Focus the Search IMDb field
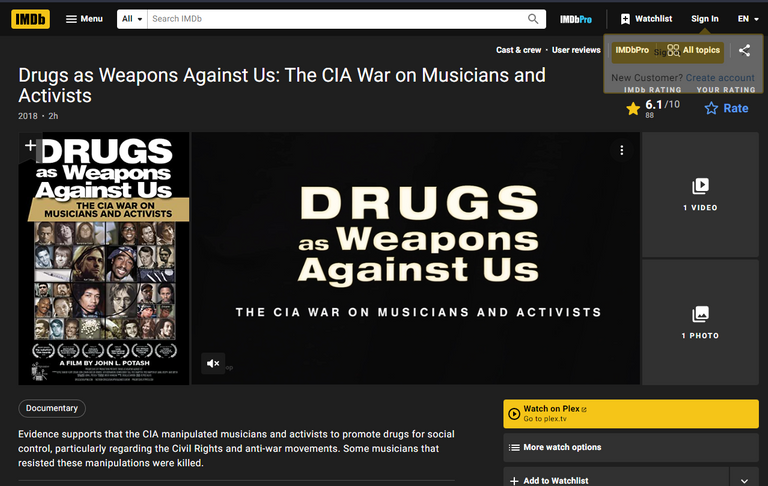The height and width of the screenshot is (486, 768). (x=336, y=19)
